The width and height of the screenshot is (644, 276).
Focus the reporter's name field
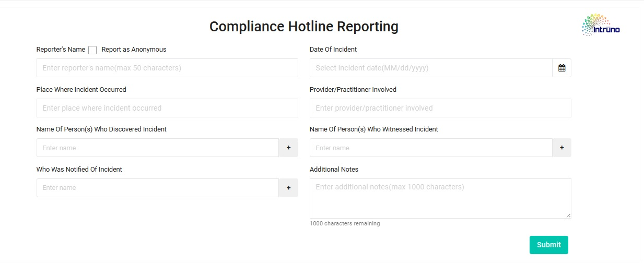(167, 68)
